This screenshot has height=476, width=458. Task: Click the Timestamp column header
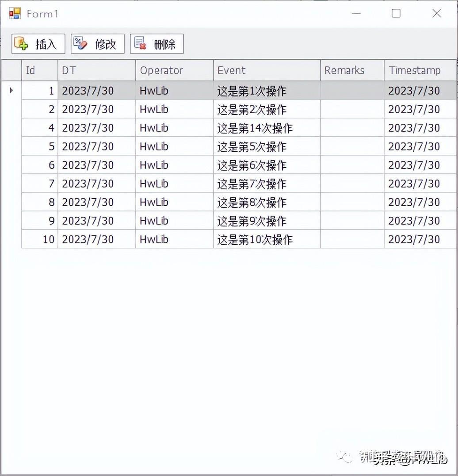pyautogui.click(x=415, y=70)
